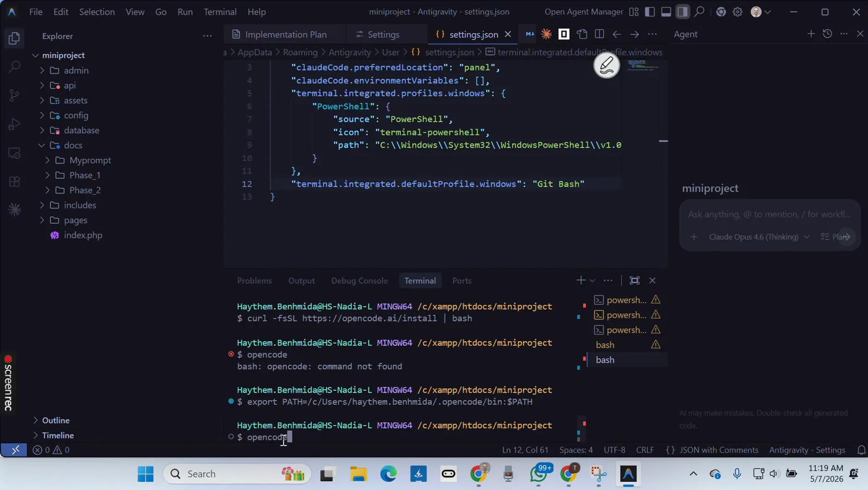Open the Claude Code icon in the activity bar

15,210
